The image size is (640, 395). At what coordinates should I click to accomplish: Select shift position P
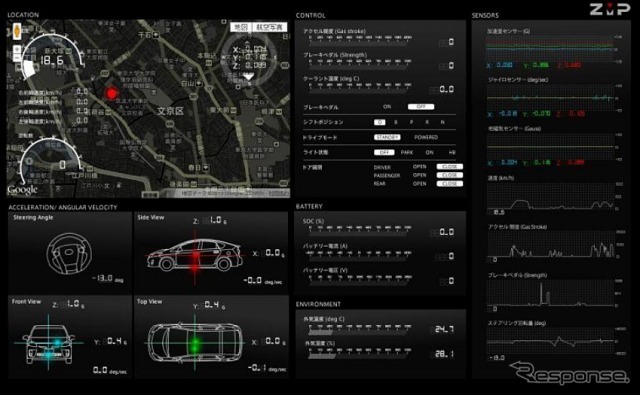[411, 122]
